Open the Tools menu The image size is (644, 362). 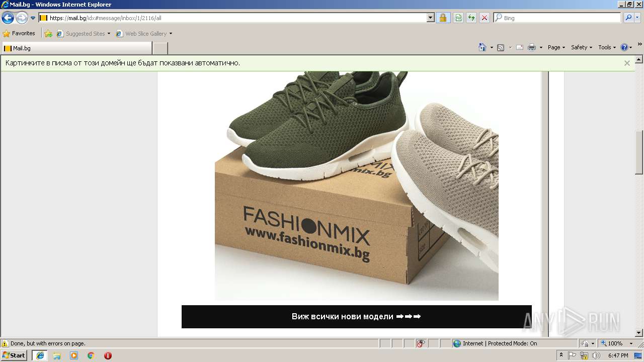(x=607, y=47)
